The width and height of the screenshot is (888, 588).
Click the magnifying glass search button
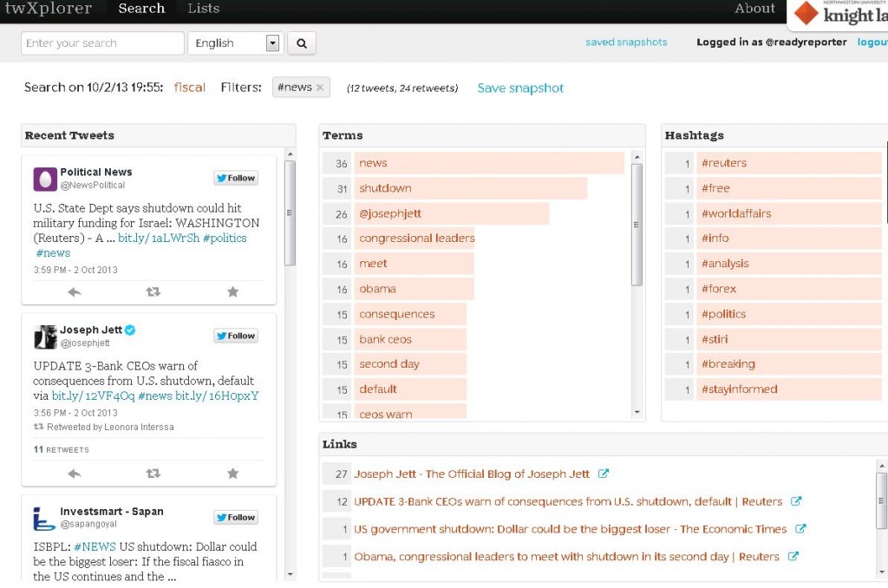coord(301,43)
